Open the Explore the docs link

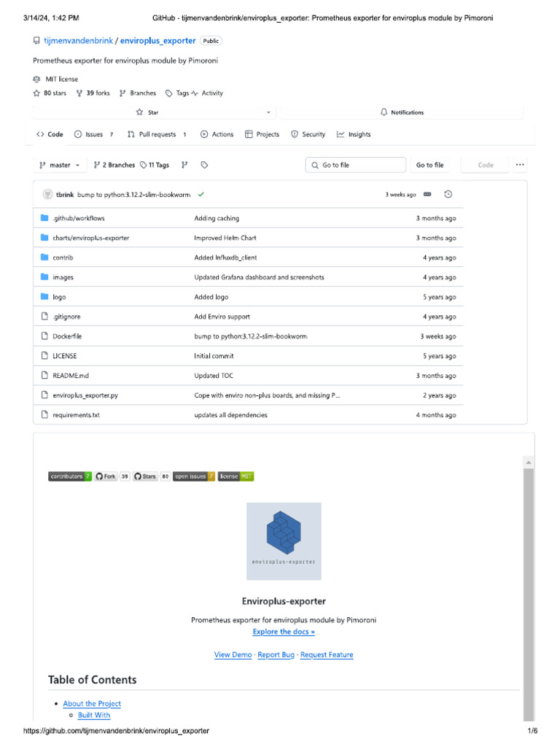(x=284, y=632)
